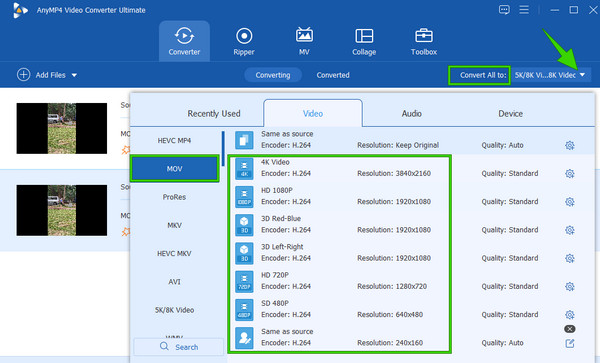
Task: Click the format Search field
Action: [178, 347]
